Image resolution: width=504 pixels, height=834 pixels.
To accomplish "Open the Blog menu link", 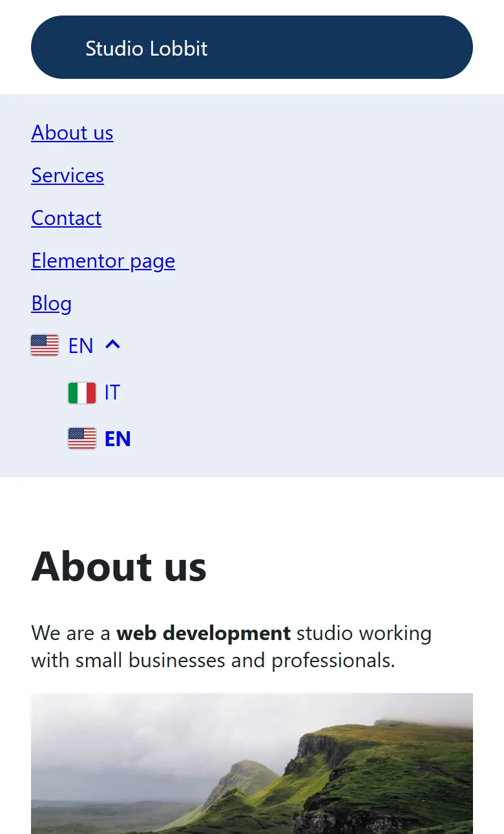I will [x=51, y=303].
